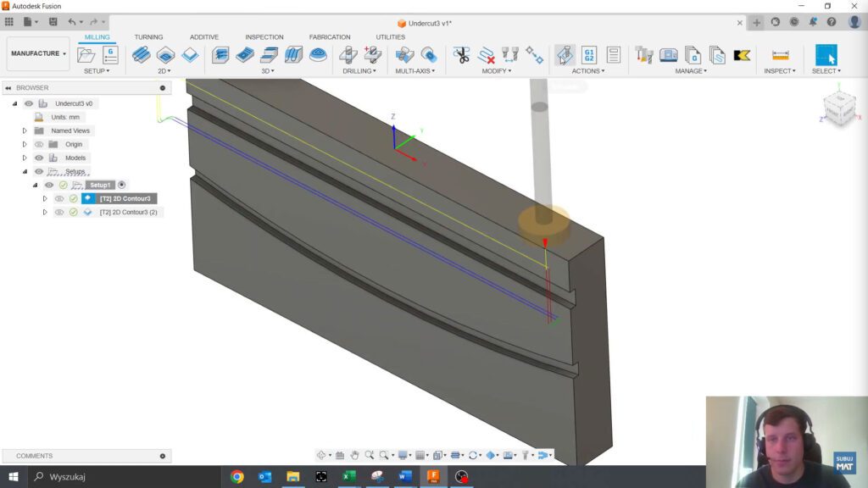Hide the [T2] 2D Contour3 toolpath
The width and height of the screenshot is (868, 488).
58,197
